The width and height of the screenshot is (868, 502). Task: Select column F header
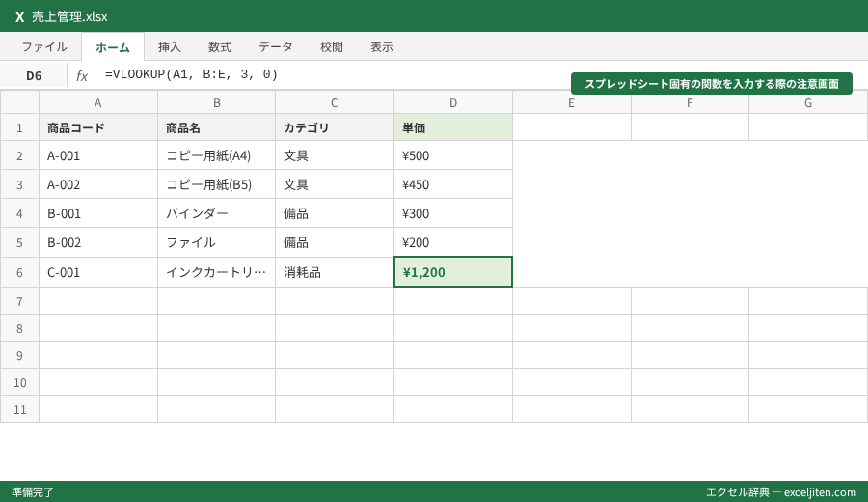(690, 102)
